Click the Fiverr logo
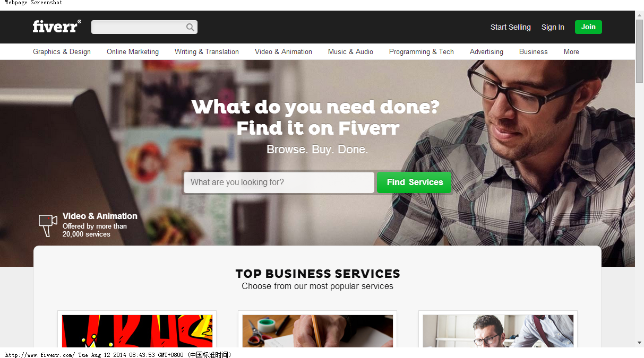The height and width of the screenshot is (358, 644). [57, 27]
